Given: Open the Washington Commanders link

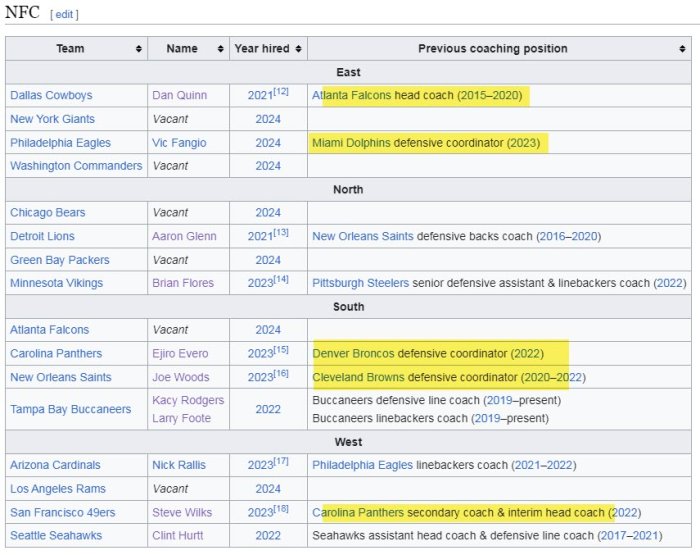Looking at the screenshot, I should tap(76, 166).
